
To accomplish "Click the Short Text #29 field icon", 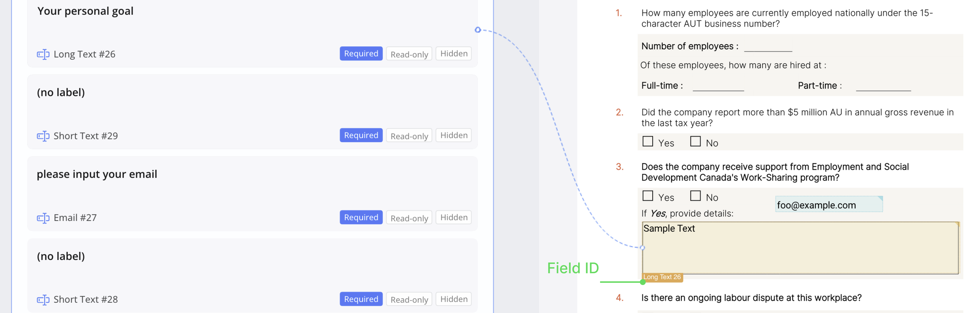I will click(43, 136).
